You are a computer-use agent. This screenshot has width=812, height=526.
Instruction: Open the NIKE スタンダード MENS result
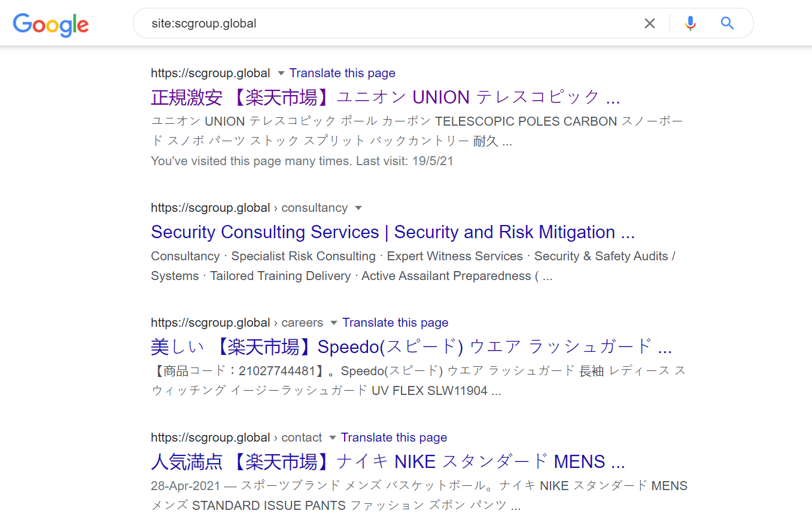click(387, 461)
